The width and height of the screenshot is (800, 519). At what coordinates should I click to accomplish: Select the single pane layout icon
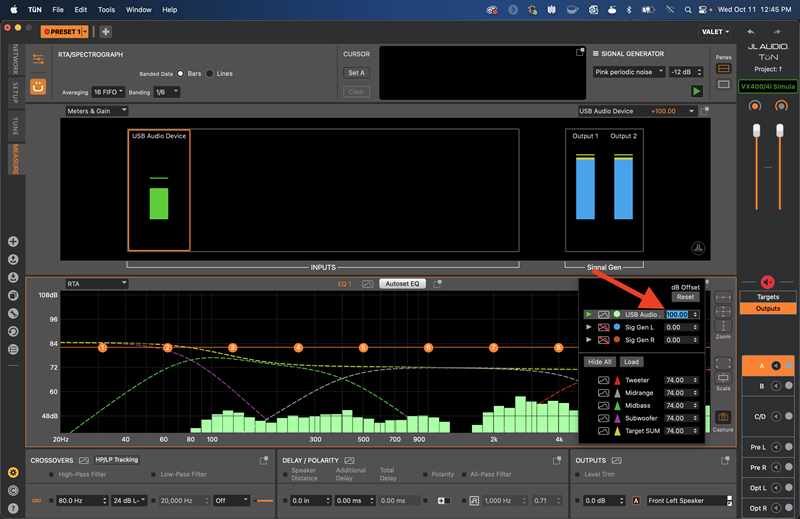(x=723, y=85)
